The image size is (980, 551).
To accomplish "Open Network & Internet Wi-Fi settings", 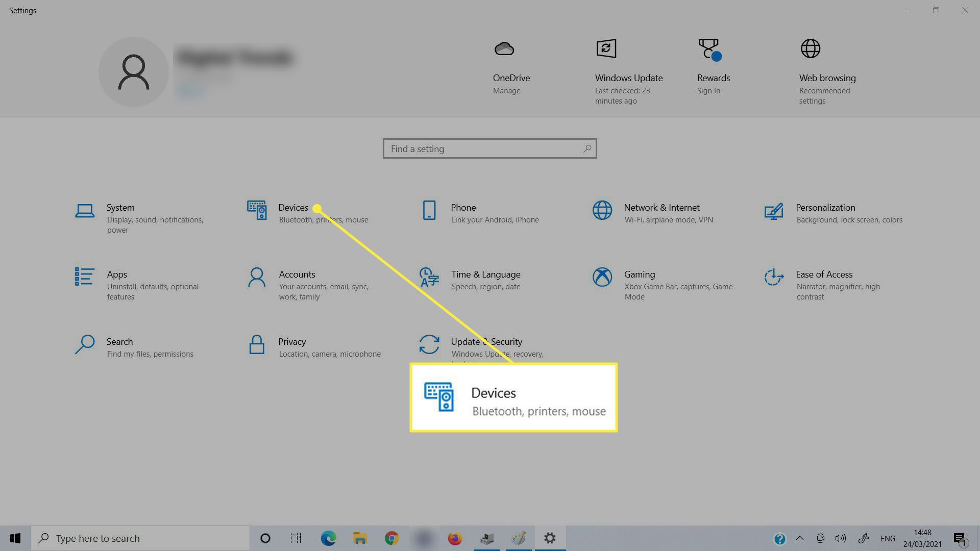I will pos(661,213).
